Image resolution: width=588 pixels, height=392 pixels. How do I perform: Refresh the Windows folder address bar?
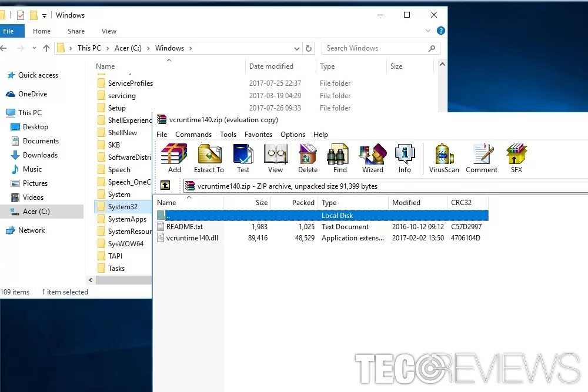309,48
